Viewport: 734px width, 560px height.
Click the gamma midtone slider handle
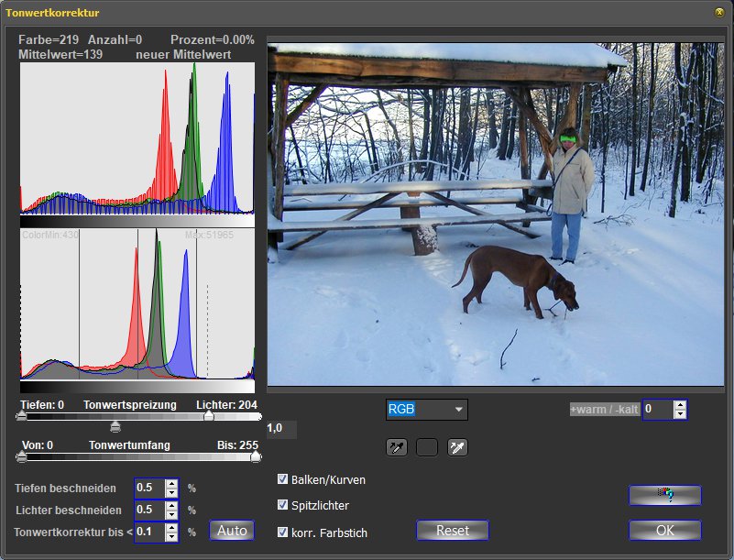pos(115,426)
